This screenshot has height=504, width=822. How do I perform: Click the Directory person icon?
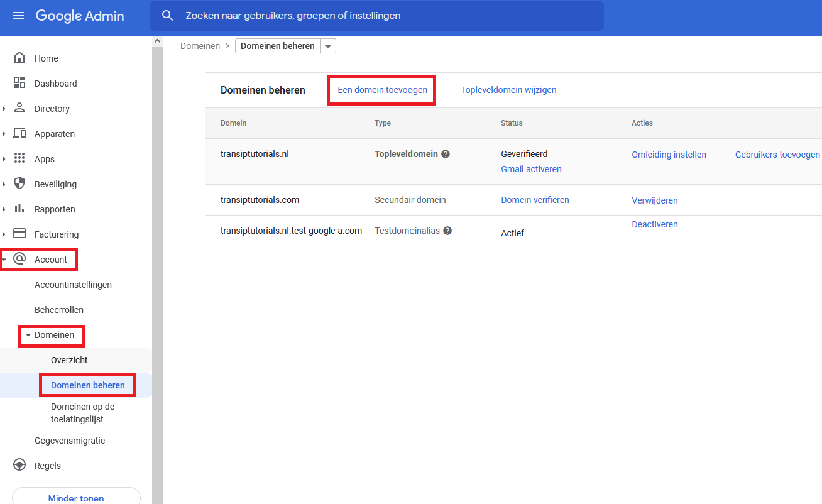pyautogui.click(x=19, y=108)
